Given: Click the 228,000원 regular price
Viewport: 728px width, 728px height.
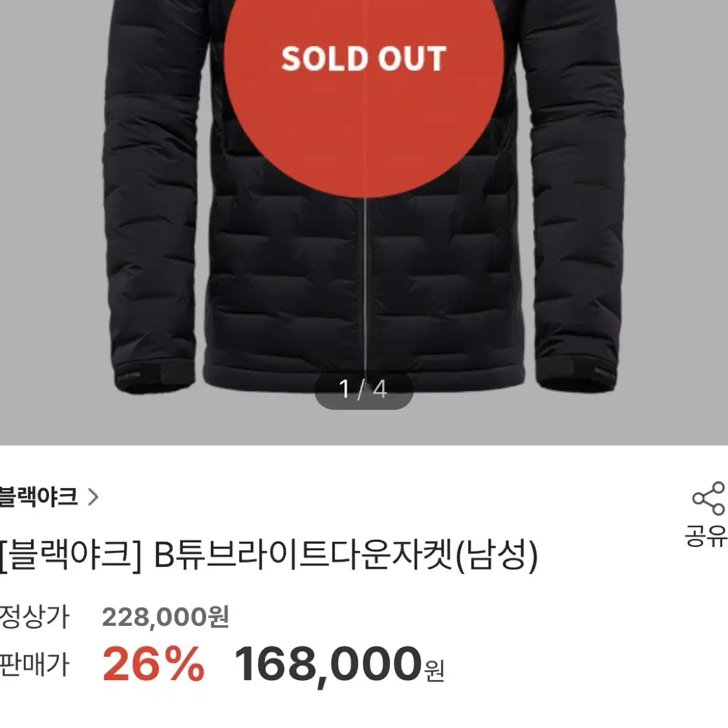Looking at the screenshot, I should (166, 617).
